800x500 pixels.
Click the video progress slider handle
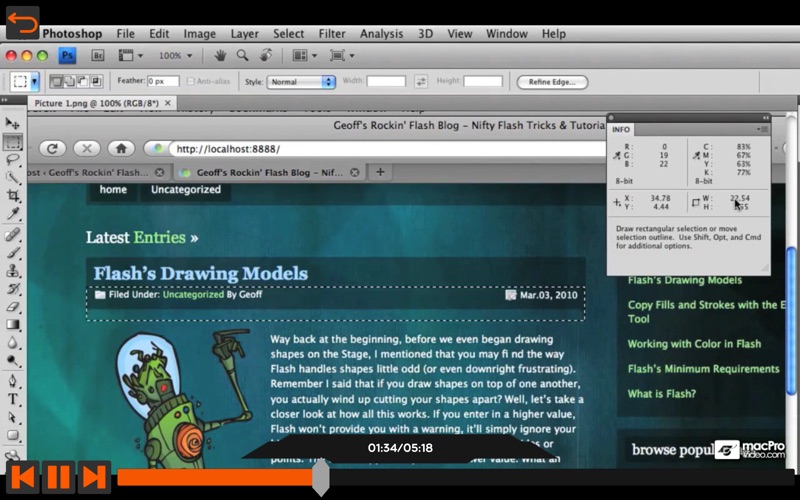pyautogui.click(x=320, y=477)
